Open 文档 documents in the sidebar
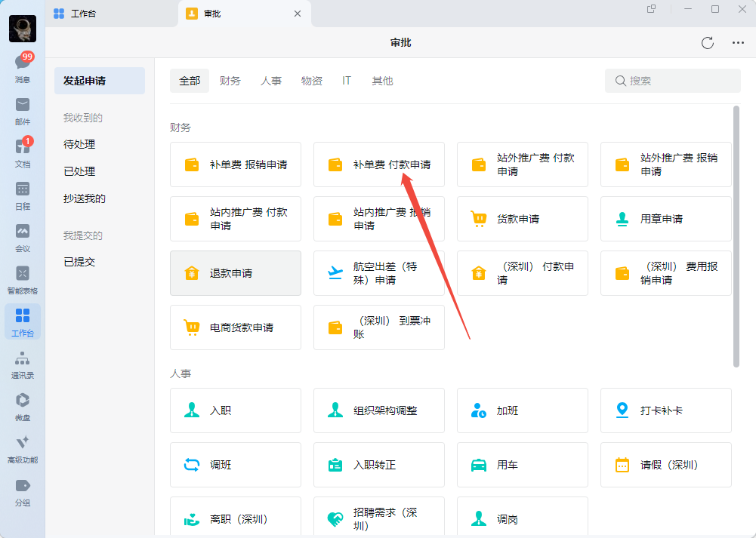The height and width of the screenshot is (538, 756). pos(23,152)
